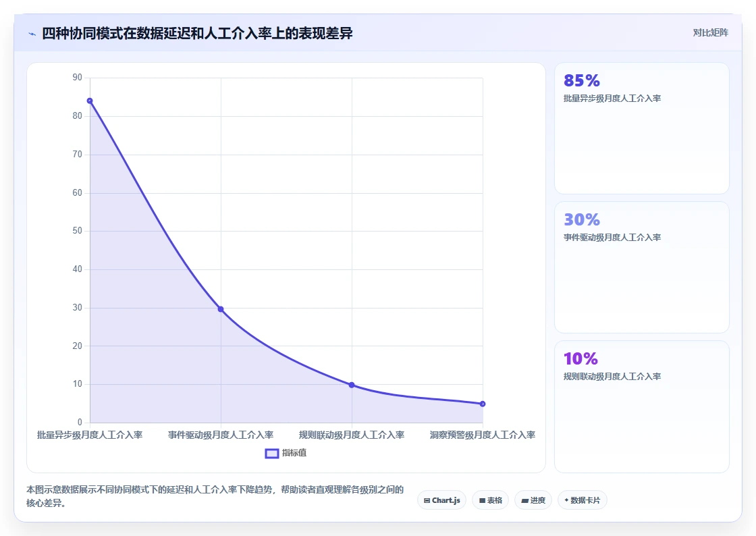
Task: Click the 批量异步级月度人工介入率 caption under 85%
Action: 612,99
